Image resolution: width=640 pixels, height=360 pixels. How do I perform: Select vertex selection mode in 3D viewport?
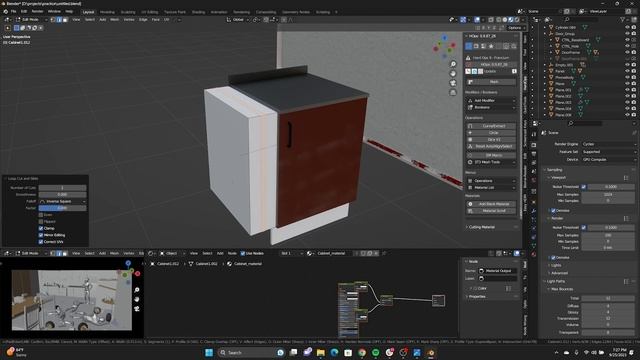pos(53,20)
